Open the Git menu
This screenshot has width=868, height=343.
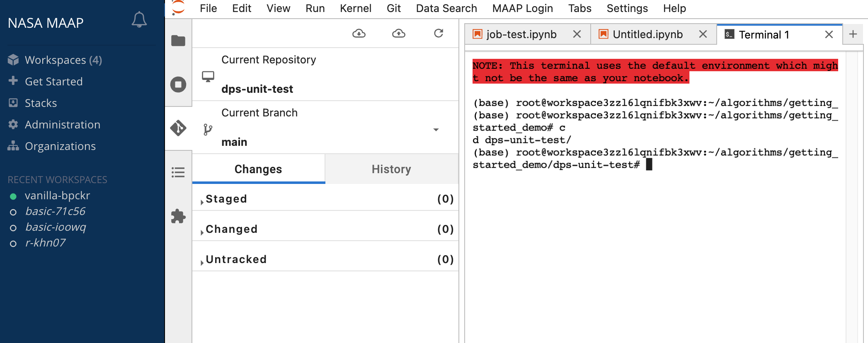(x=393, y=8)
